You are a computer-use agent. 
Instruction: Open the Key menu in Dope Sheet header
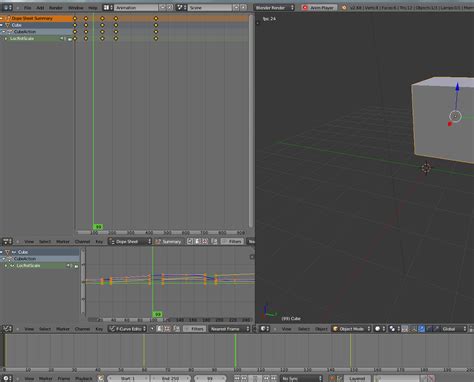tap(99, 241)
